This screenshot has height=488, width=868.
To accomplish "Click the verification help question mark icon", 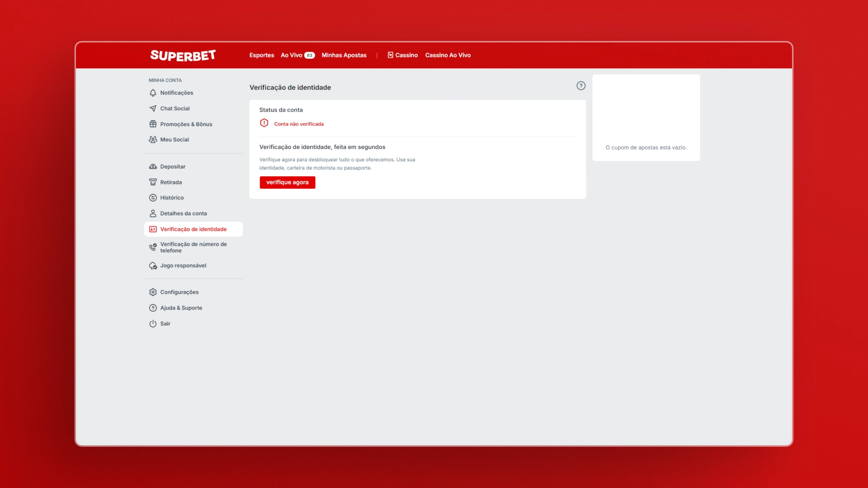I will coord(581,86).
